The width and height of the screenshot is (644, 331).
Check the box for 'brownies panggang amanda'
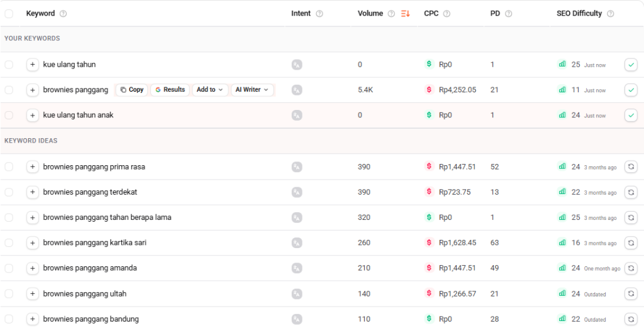(x=9, y=268)
